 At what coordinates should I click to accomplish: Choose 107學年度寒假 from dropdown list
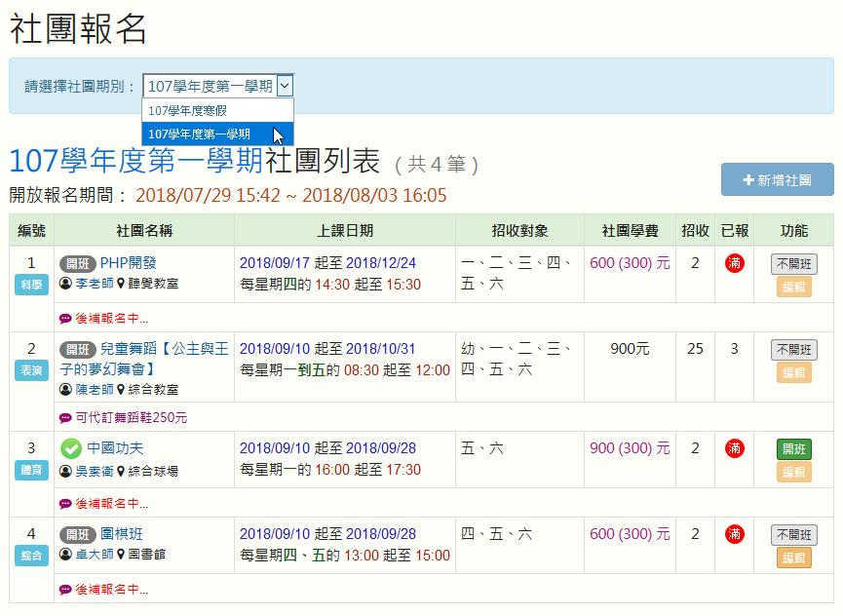point(187,111)
